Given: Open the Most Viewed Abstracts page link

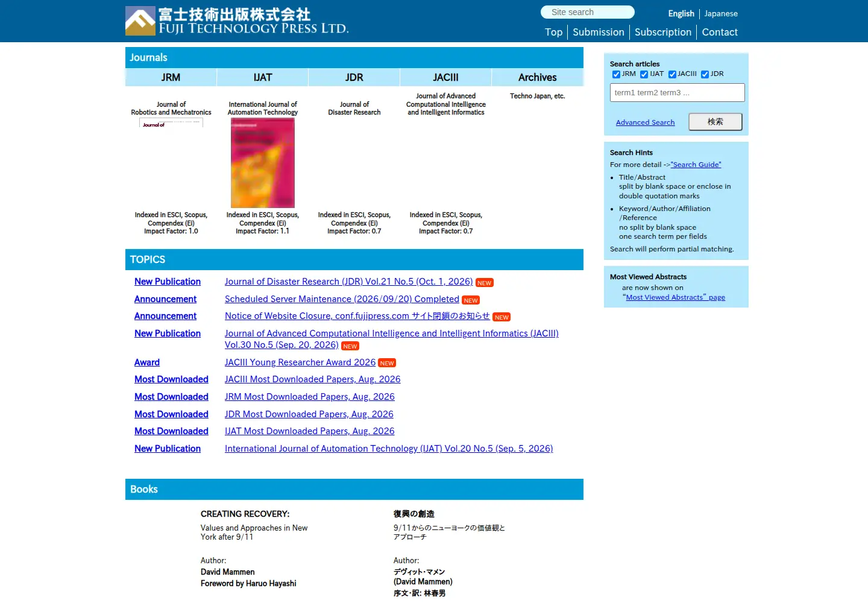Looking at the screenshot, I should tap(675, 297).
